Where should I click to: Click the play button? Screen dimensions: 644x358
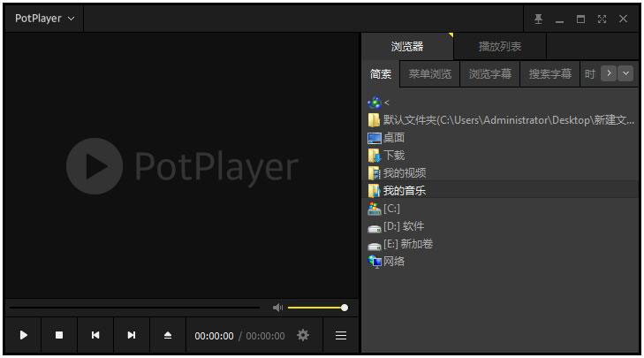pos(24,335)
